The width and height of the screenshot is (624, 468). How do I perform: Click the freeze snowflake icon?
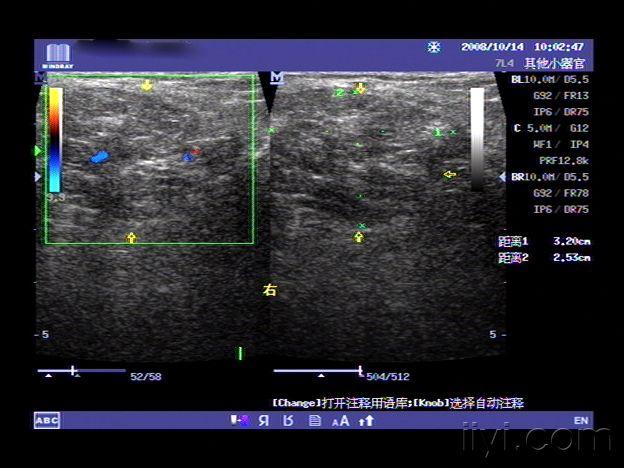[433, 47]
